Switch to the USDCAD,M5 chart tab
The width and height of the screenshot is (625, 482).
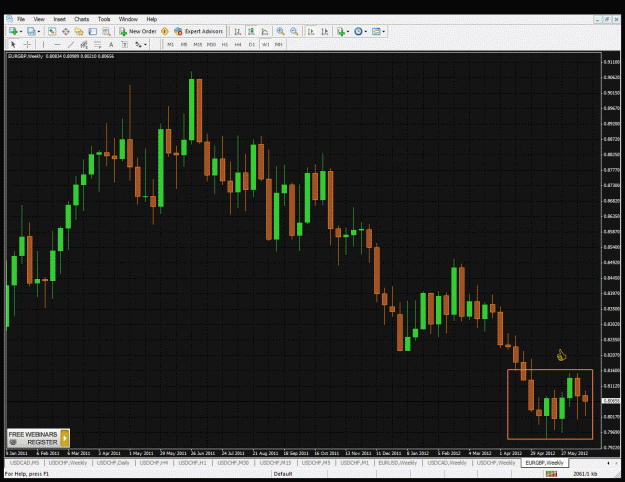[x=25, y=463]
